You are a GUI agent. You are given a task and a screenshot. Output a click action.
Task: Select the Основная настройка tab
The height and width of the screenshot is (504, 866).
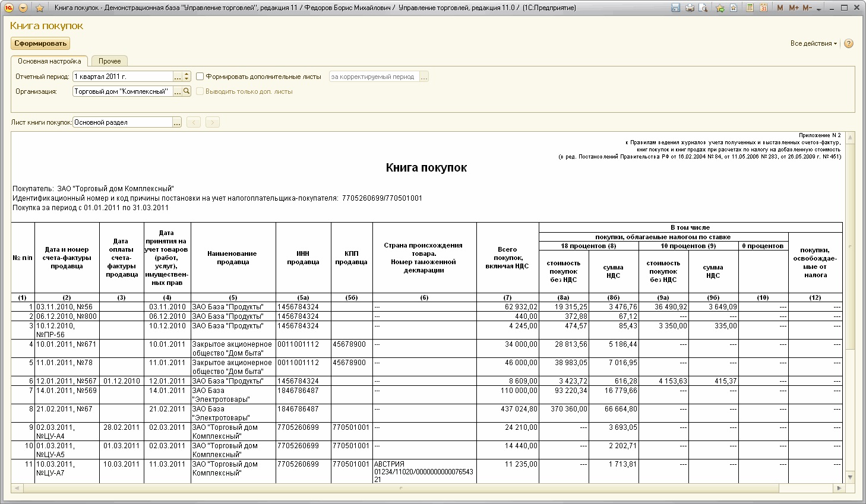[x=49, y=61]
